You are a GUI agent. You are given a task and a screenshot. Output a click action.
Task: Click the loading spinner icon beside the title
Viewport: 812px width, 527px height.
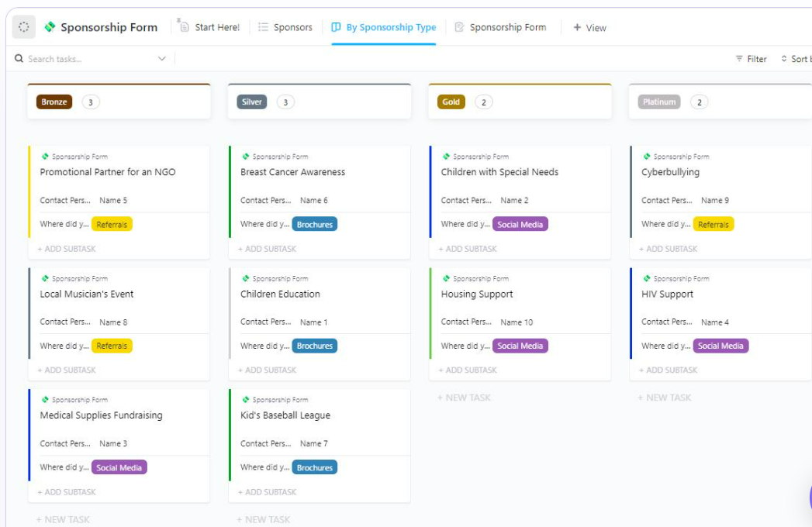click(24, 27)
